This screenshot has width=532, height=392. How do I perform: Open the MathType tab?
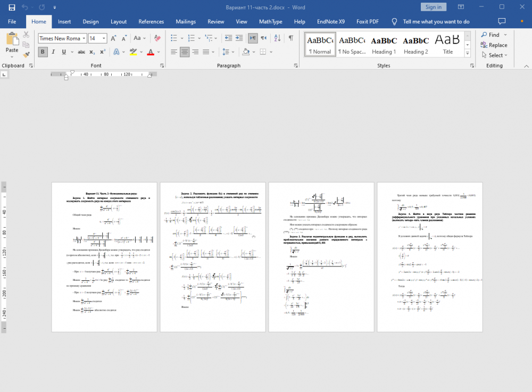pos(270,21)
